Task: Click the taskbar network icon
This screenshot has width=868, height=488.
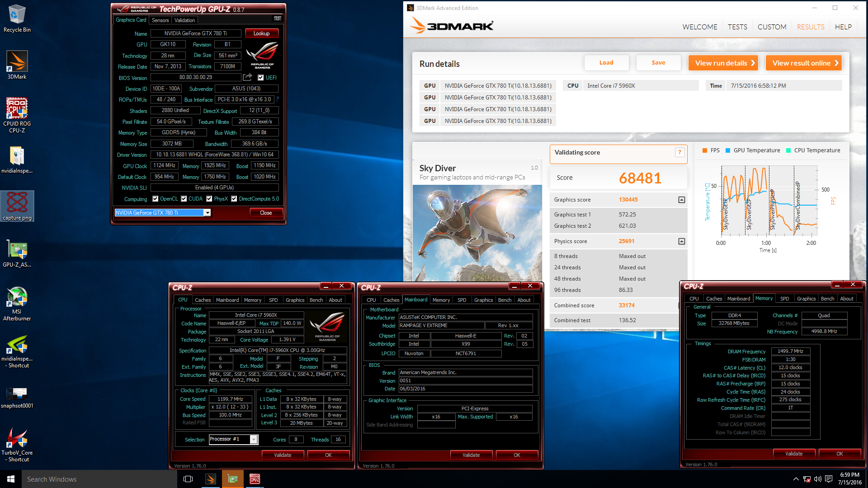Action: [x=807, y=479]
